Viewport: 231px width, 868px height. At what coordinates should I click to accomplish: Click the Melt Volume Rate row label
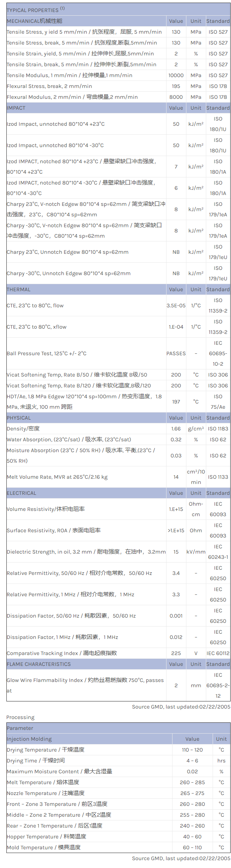pos(57,477)
